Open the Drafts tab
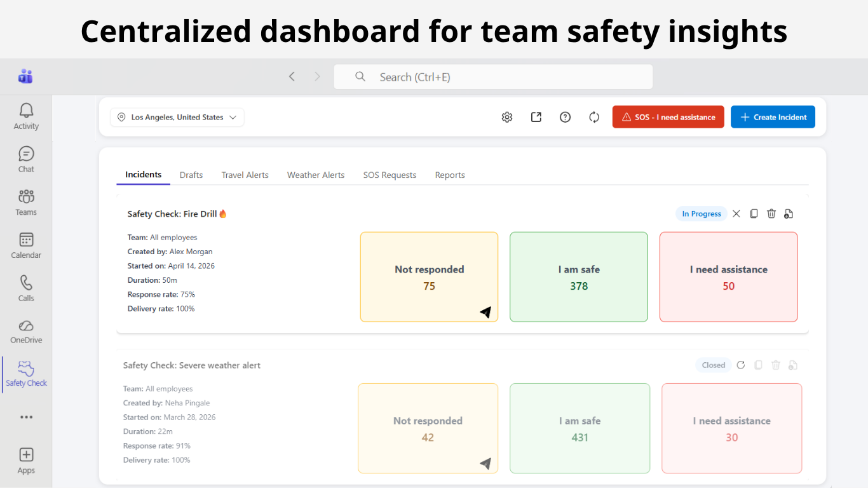 191,175
